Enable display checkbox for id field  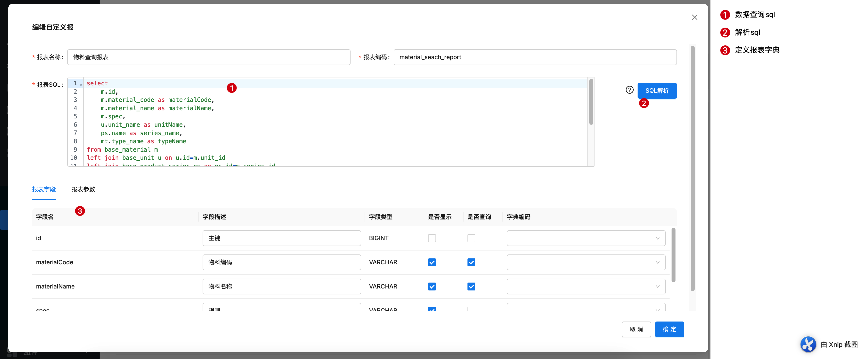pyautogui.click(x=432, y=238)
